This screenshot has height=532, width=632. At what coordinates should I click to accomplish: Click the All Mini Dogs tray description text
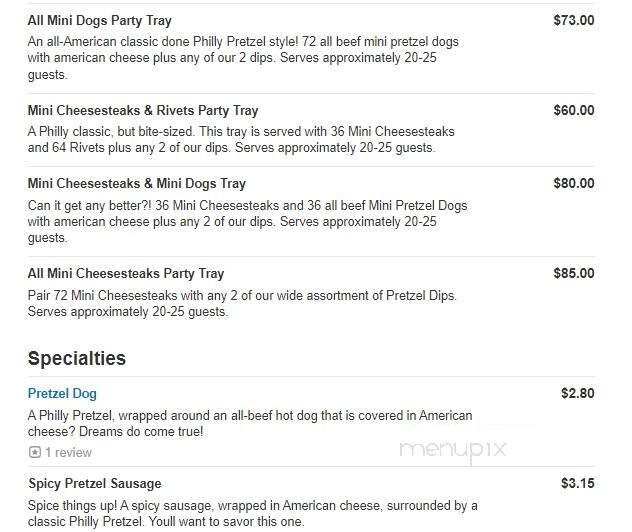tap(245, 57)
